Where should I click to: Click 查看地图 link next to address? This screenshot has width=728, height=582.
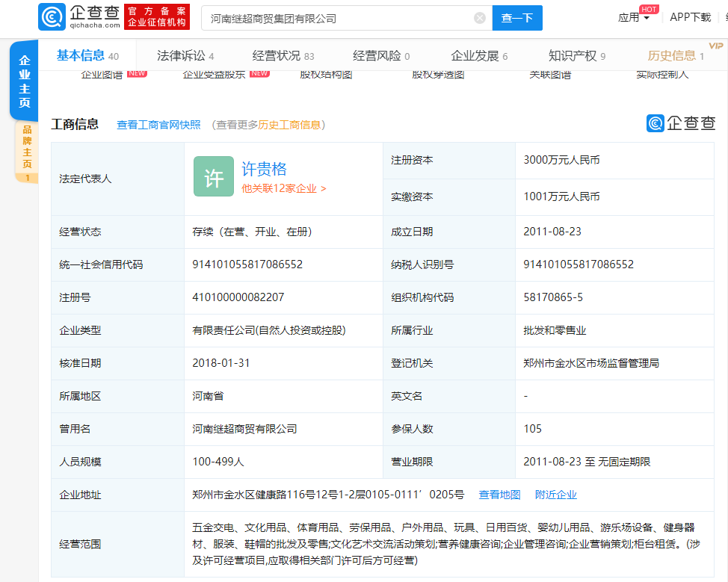(x=499, y=495)
